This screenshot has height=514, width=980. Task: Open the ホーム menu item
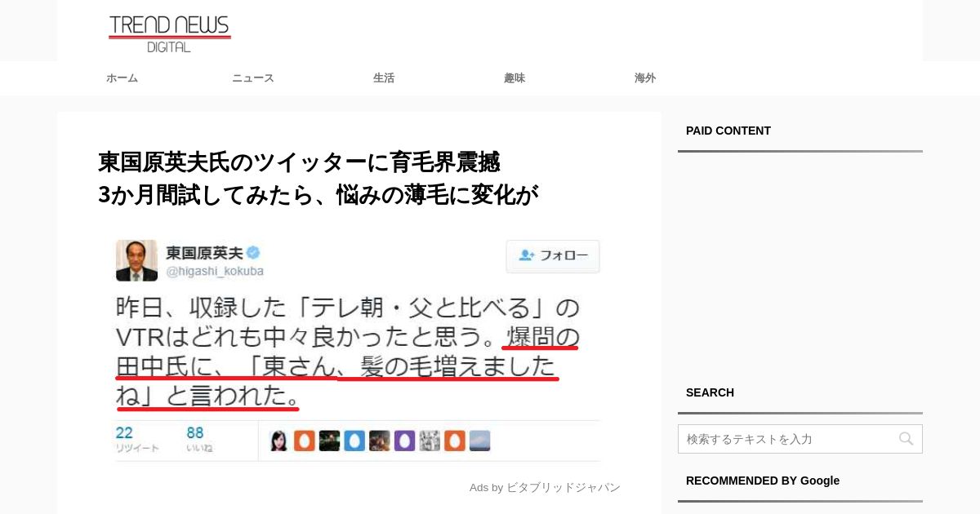coord(122,78)
